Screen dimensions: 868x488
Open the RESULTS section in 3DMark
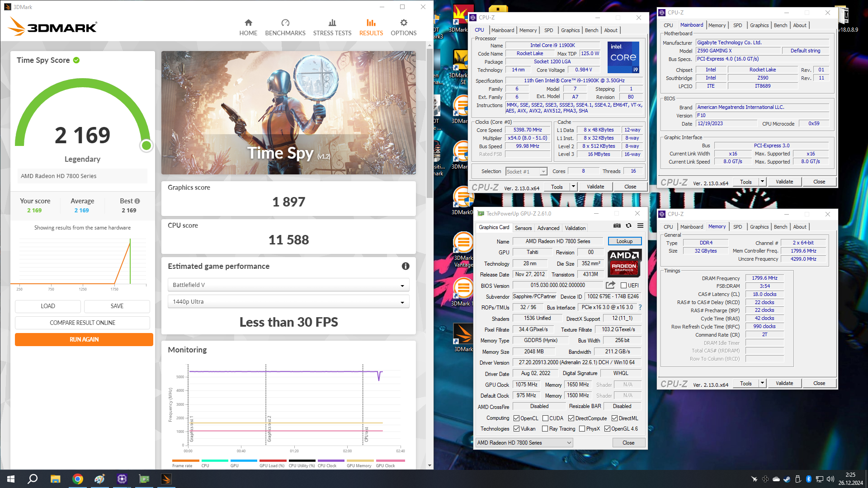pos(371,28)
